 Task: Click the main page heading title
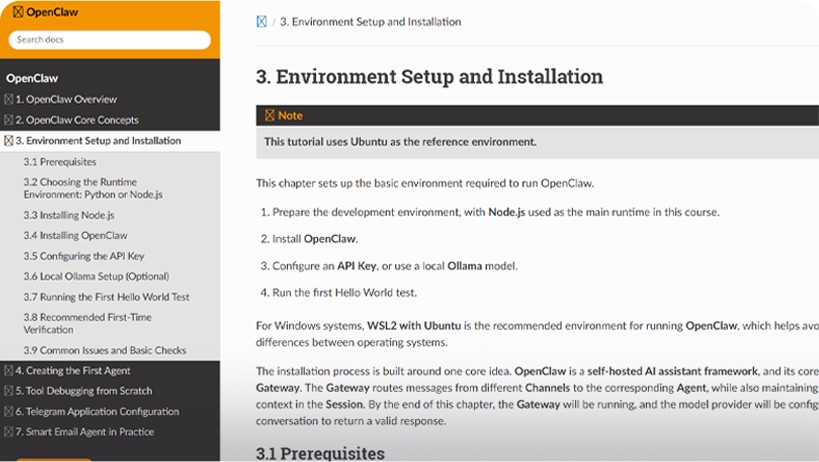point(429,76)
